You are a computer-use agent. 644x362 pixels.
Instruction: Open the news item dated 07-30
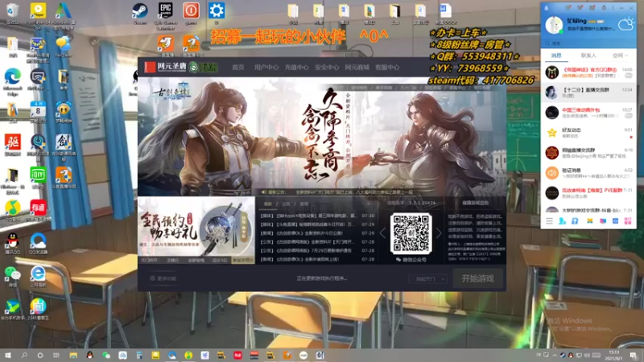pos(317,216)
